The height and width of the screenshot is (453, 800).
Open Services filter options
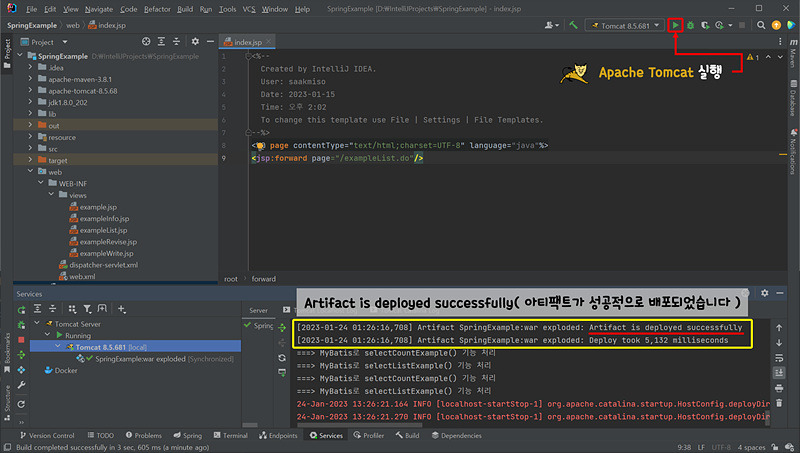pos(87,309)
